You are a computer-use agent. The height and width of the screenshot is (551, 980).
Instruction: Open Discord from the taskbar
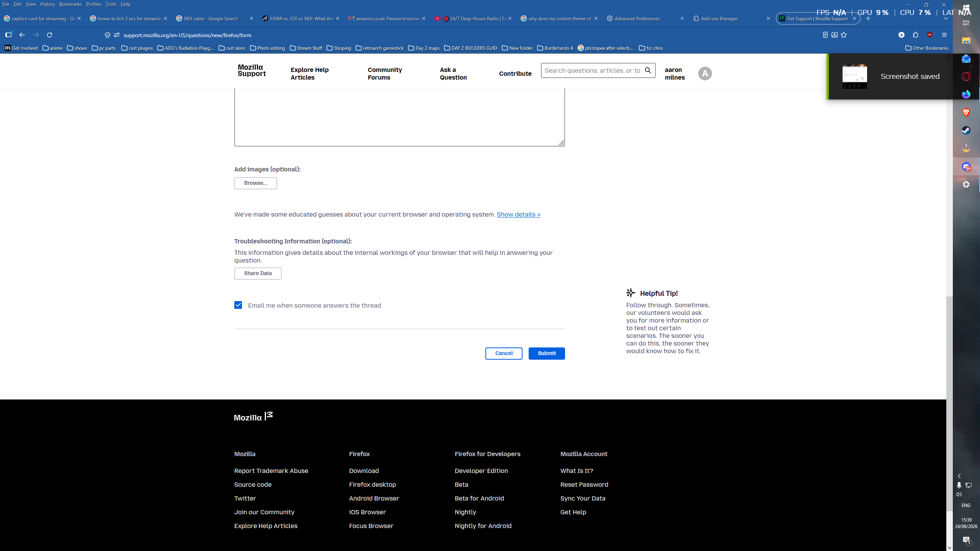966,166
